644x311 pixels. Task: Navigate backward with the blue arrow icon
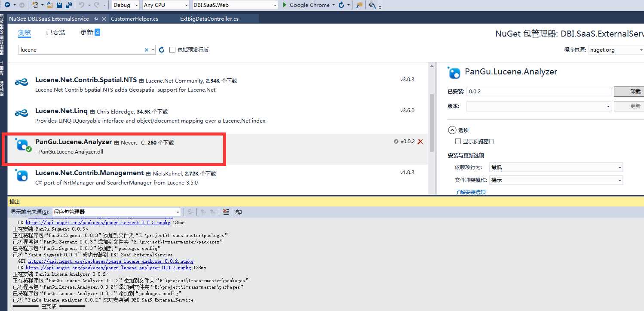pyautogui.click(x=7, y=5)
